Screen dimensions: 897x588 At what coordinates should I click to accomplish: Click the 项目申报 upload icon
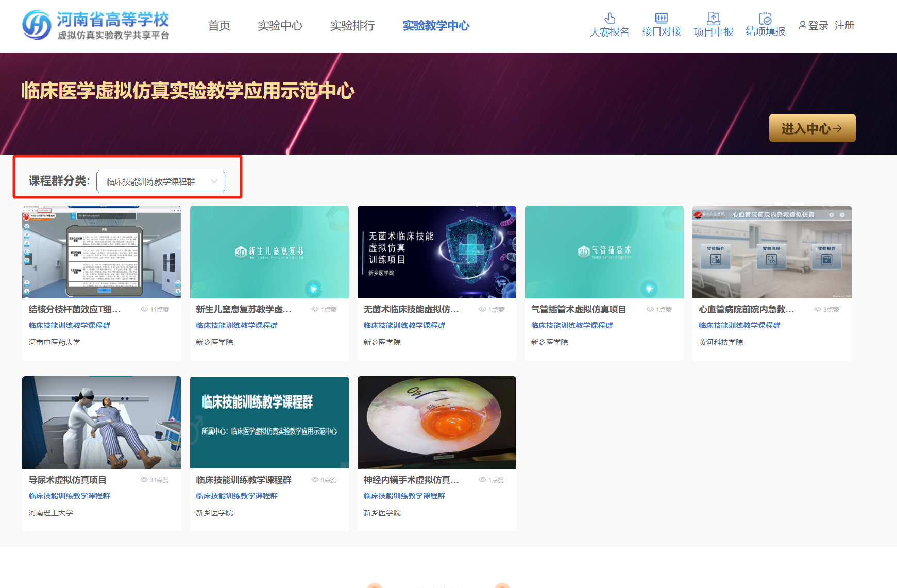click(x=713, y=18)
